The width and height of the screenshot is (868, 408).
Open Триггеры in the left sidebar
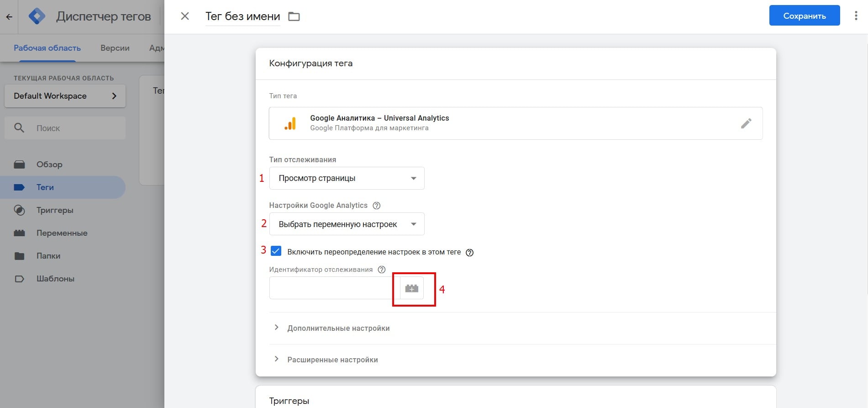pos(55,210)
